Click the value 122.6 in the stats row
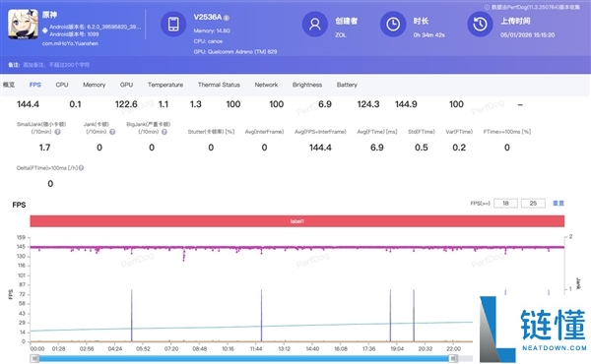This screenshot has width=591, height=364. point(126,104)
